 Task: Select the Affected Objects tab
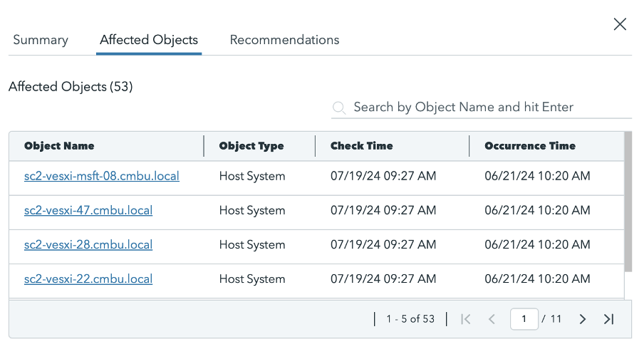pos(149,40)
